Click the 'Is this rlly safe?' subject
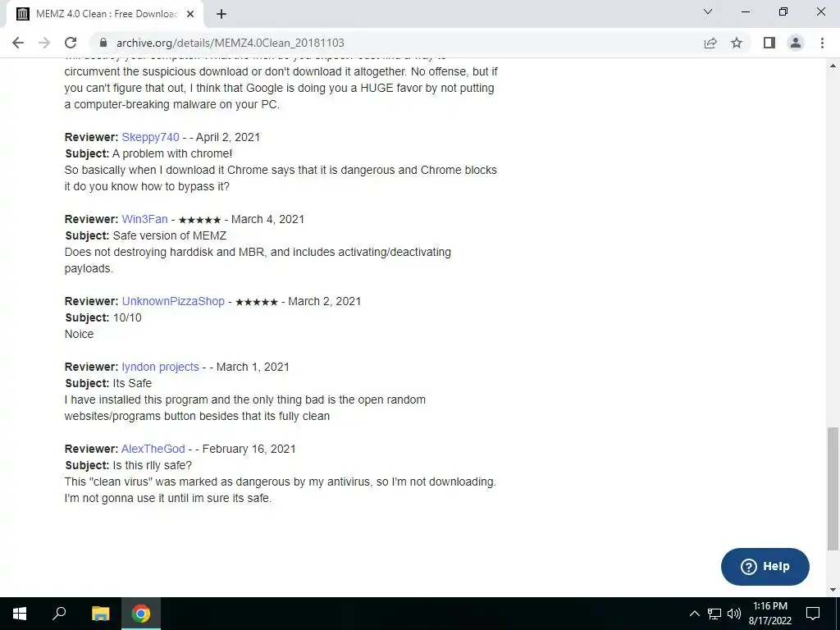The image size is (840, 630). click(x=152, y=466)
